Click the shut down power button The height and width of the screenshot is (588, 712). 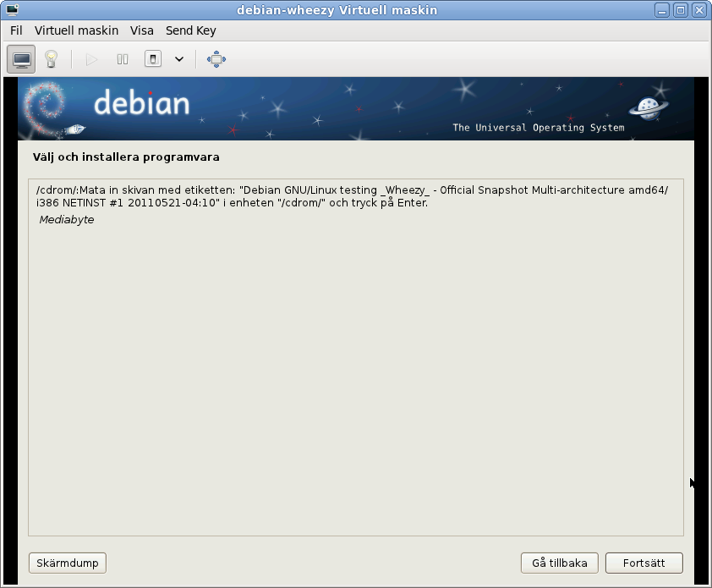click(x=153, y=59)
